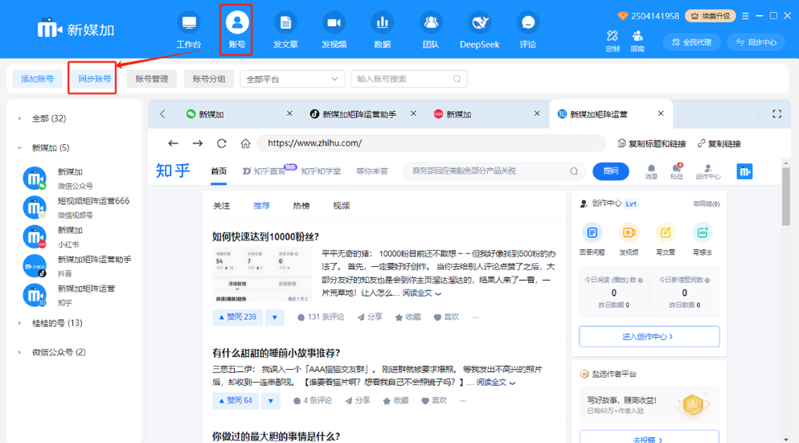Reload the embedded browser page

click(x=221, y=143)
